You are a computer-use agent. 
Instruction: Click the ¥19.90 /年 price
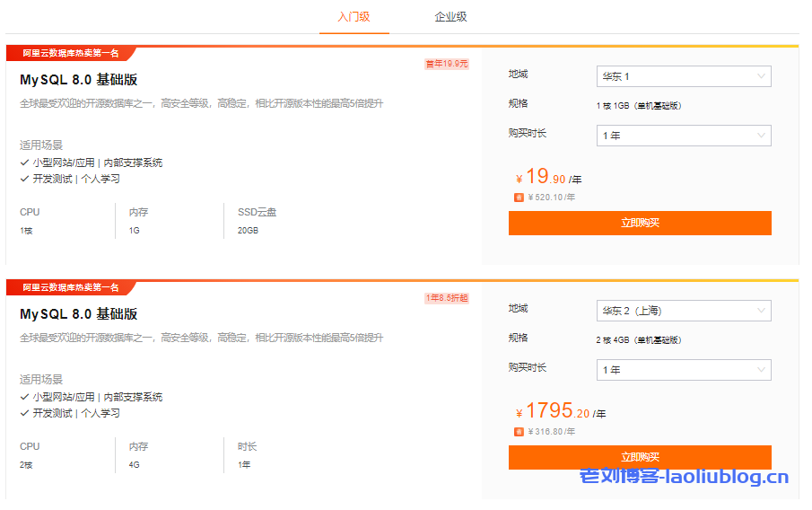(548, 177)
